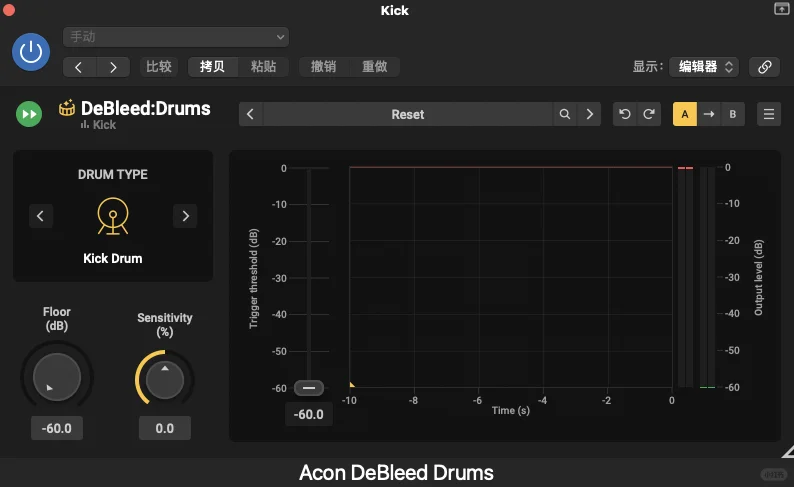
Task: Click the 重做 redo button
Action: 375,67
